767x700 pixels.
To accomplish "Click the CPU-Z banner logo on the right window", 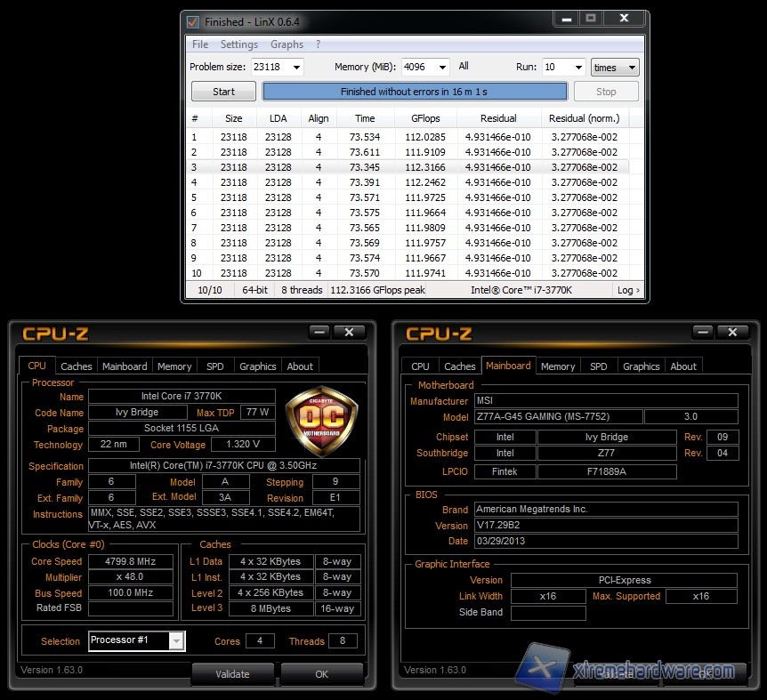I will (437, 334).
